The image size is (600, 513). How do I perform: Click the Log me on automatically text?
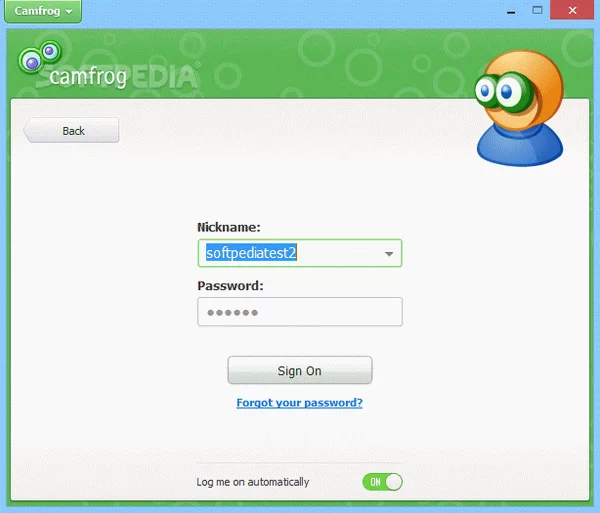coord(253,482)
